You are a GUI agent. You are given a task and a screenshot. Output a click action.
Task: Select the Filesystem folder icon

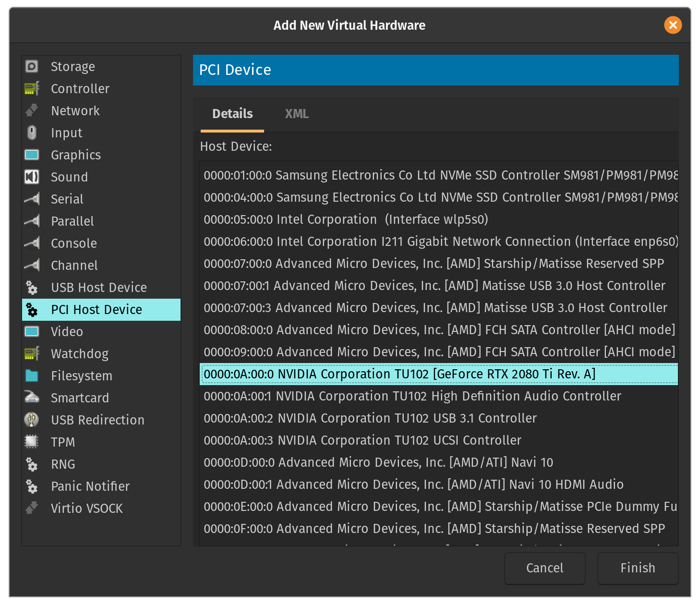pyautogui.click(x=32, y=376)
